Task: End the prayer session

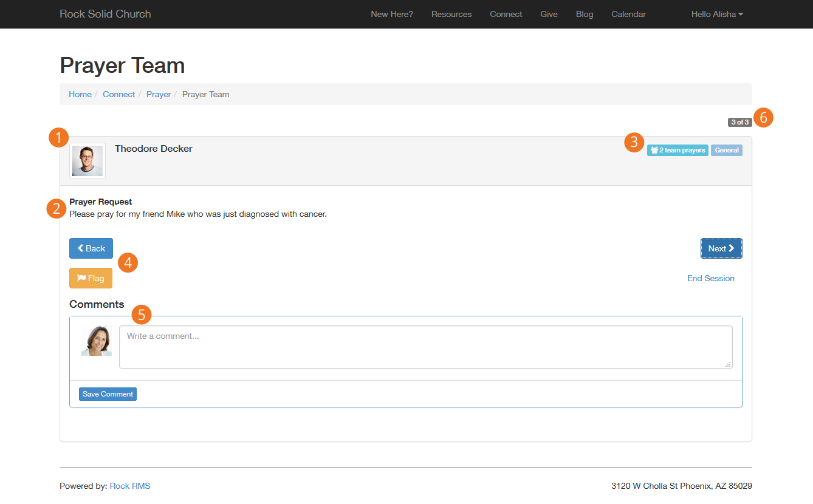Action: coord(711,278)
